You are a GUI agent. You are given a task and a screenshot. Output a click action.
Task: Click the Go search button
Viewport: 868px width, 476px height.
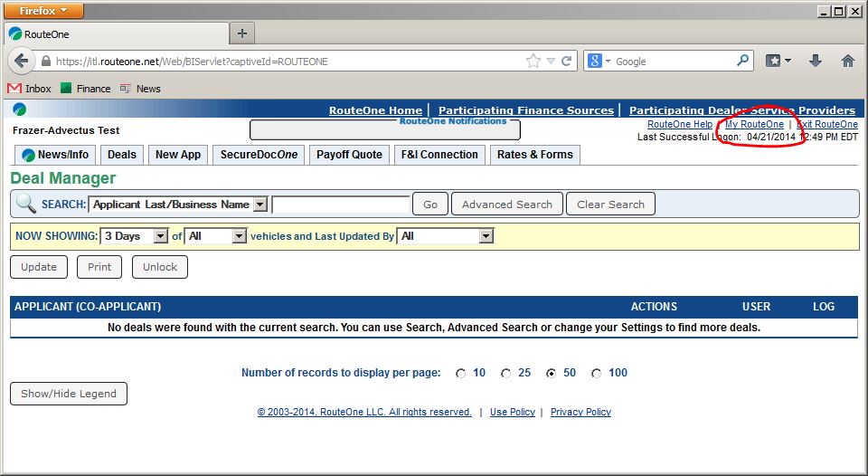click(430, 204)
